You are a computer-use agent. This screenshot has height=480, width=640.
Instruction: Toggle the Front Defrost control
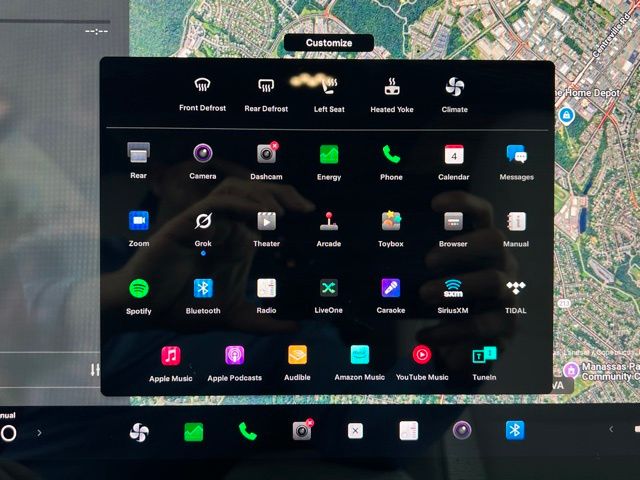202,87
